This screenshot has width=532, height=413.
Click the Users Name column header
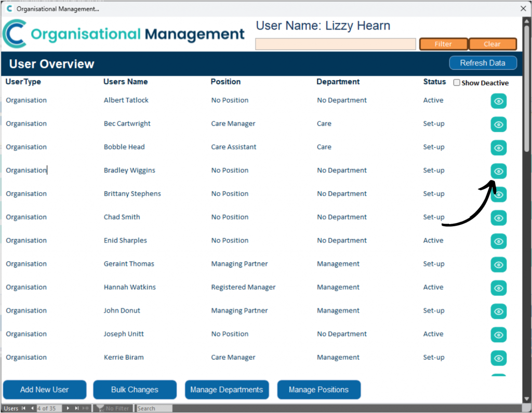126,82
